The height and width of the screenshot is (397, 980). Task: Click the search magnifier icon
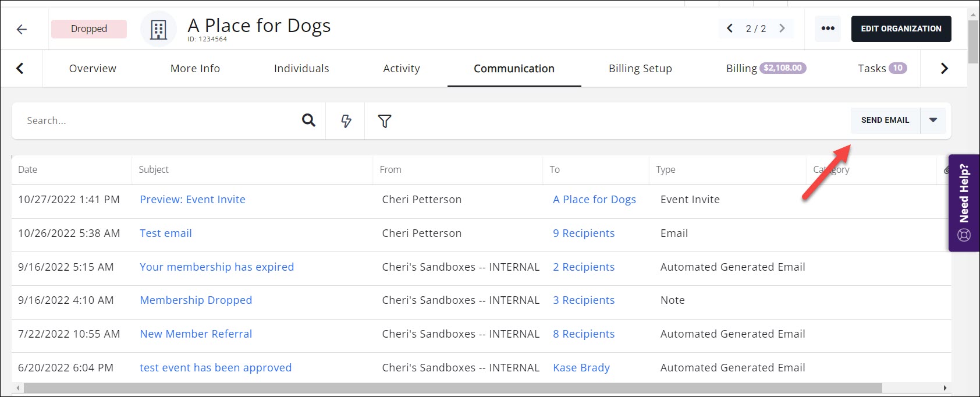pyautogui.click(x=308, y=120)
